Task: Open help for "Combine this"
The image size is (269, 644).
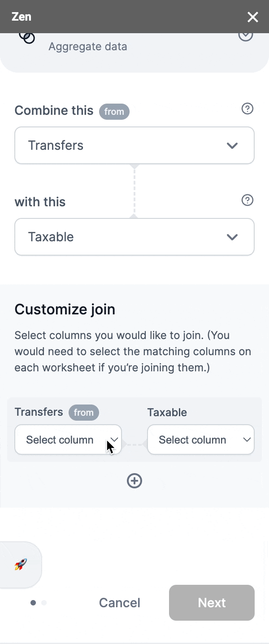Action: coord(247,109)
